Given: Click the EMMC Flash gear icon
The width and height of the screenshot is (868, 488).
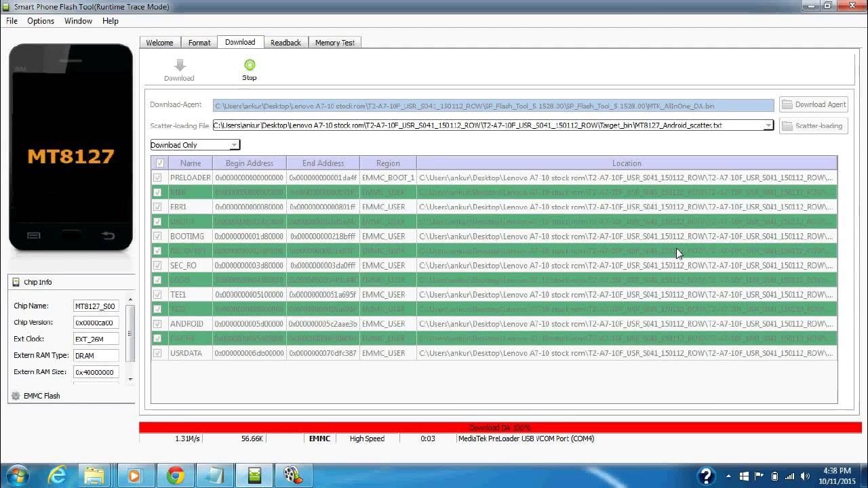Looking at the screenshot, I should coord(16,396).
